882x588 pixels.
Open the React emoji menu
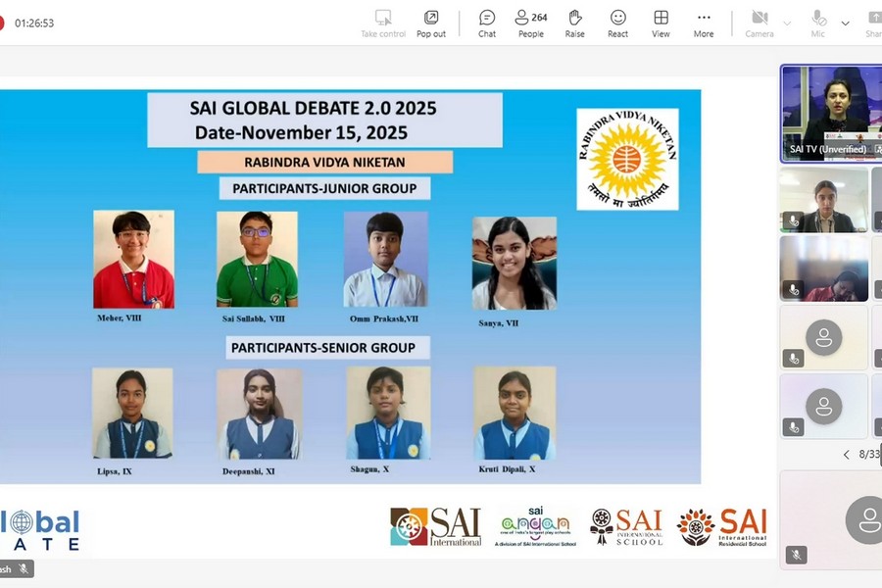617,23
